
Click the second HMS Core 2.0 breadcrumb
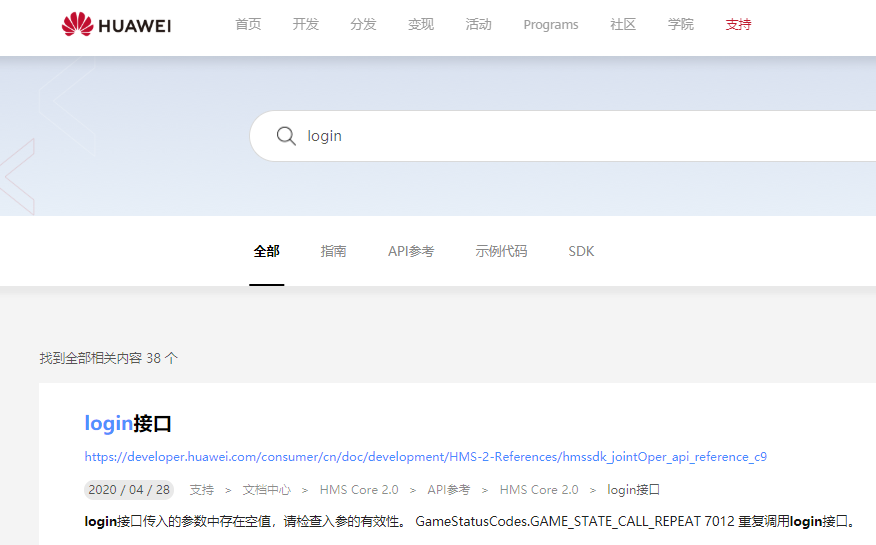(x=539, y=490)
